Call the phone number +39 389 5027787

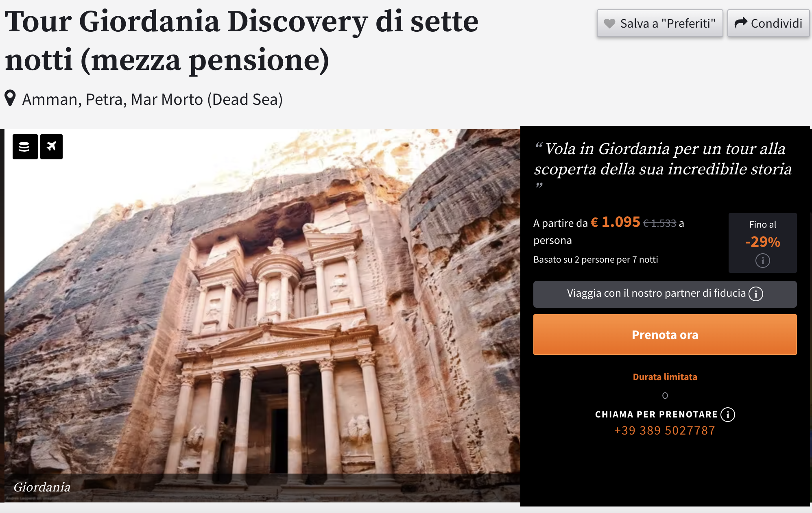(x=665, y=430)
